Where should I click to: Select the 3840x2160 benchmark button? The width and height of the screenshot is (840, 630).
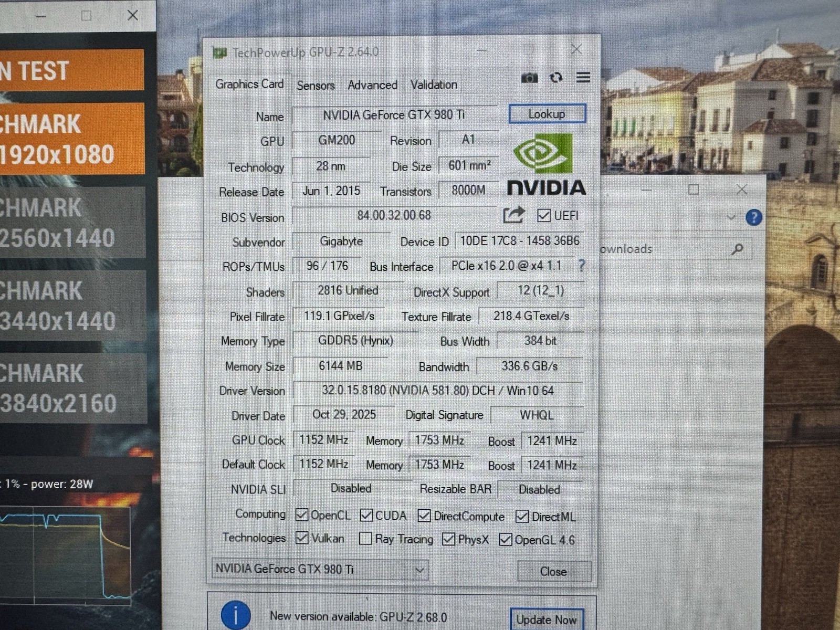coord(73,388)
